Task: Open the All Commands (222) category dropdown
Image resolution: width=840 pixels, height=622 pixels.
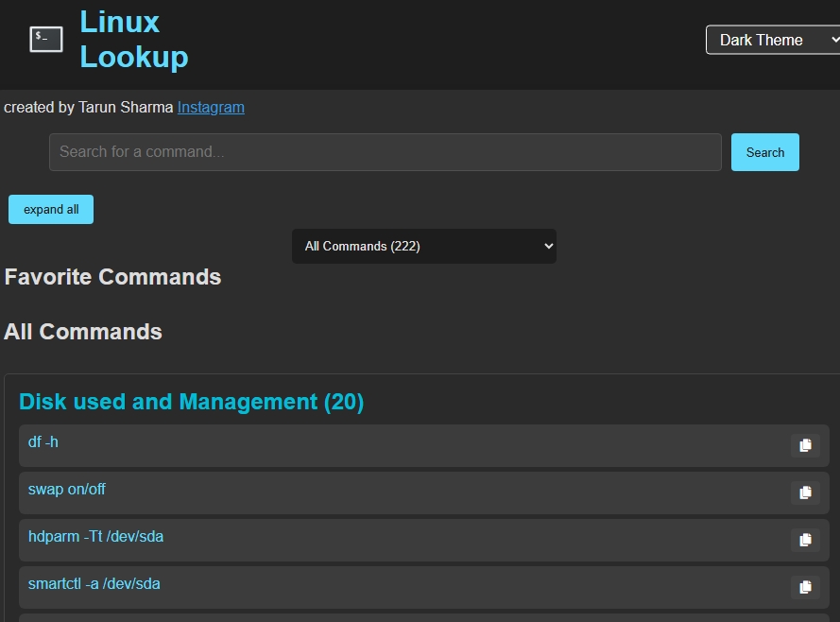Action: 423,246
